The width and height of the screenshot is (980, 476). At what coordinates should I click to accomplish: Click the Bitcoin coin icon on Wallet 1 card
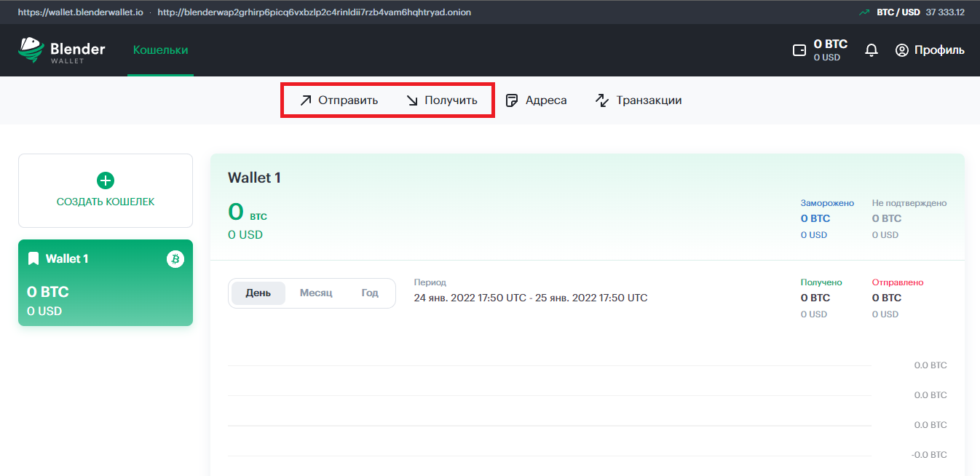(175, 258)
